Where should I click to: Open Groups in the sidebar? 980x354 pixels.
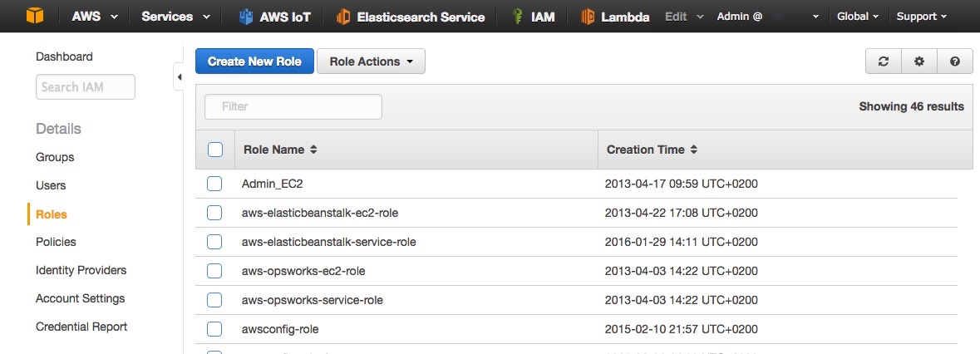click(x=55, y=157)
